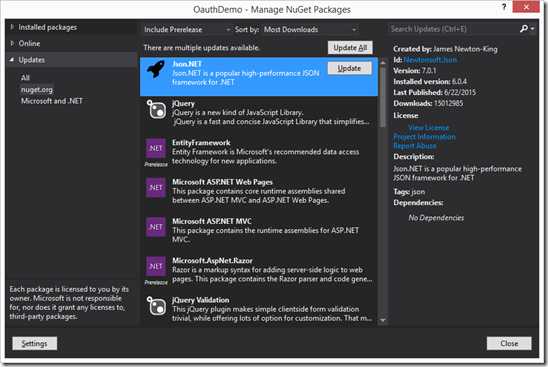Close the NuGet dialog with X button
The image size is (548, 367).
(x=526, y=7)
